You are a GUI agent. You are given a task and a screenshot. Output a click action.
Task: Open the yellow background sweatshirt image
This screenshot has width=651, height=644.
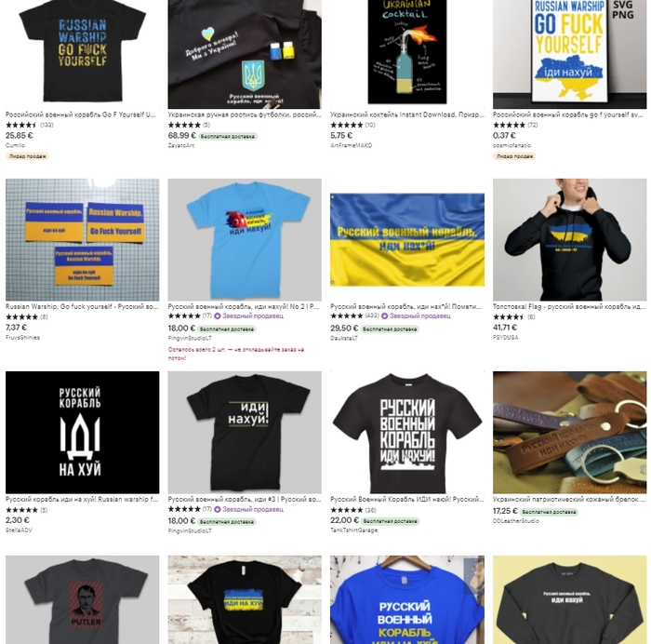pos(569,599)
